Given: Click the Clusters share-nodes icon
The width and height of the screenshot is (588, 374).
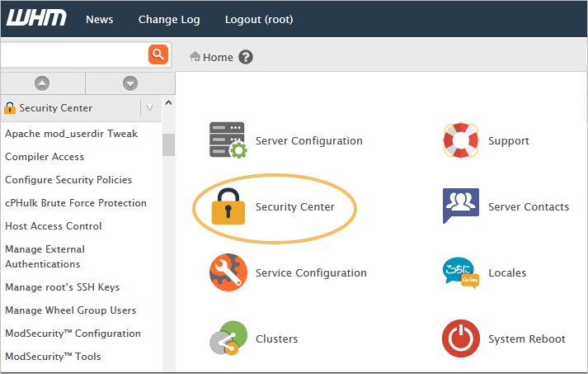Looking at the screenshot, I should (x=228, y=338).
